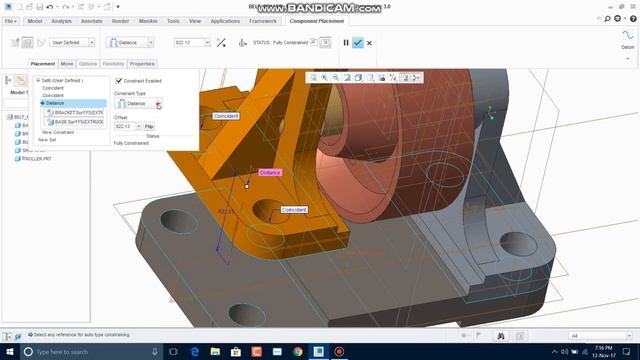Select the first Coincident constraint in list
The width and height of the screenshot is (640, 360).
tap(53, 88)
